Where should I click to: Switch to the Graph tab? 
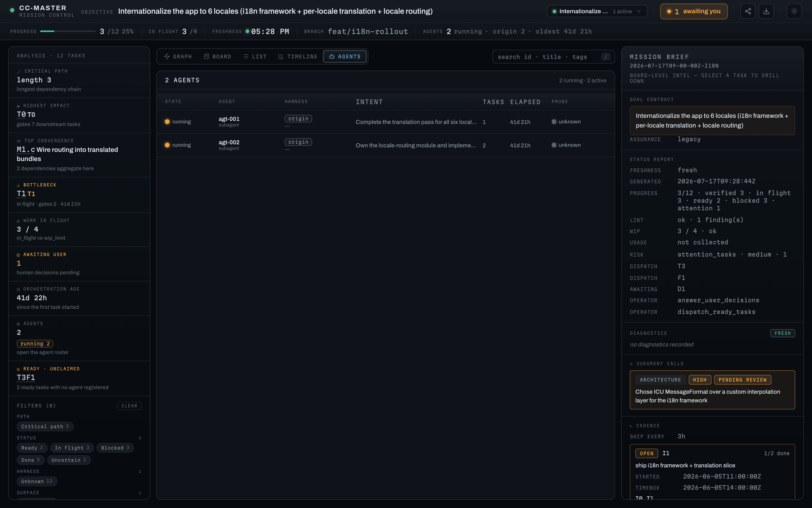coord(178,56)
